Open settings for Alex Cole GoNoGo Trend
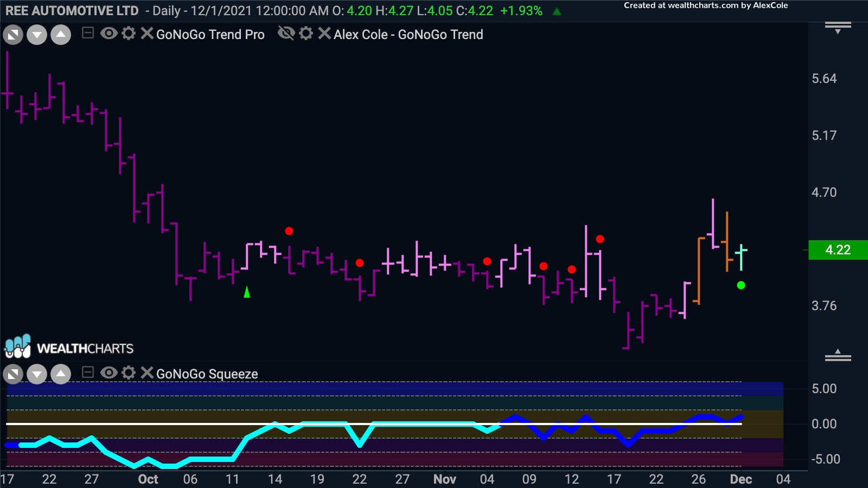Viewport: 868px width, 488px height. [306, 34]
